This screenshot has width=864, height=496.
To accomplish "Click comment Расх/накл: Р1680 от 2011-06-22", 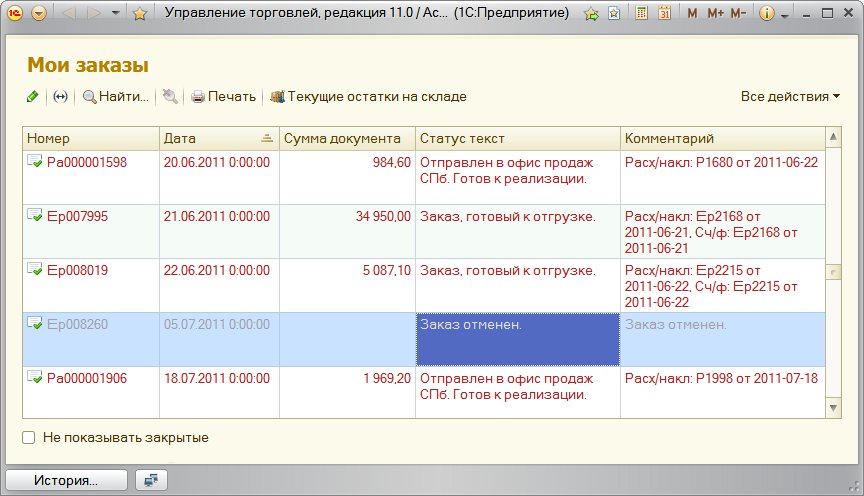I will point(721,162).
